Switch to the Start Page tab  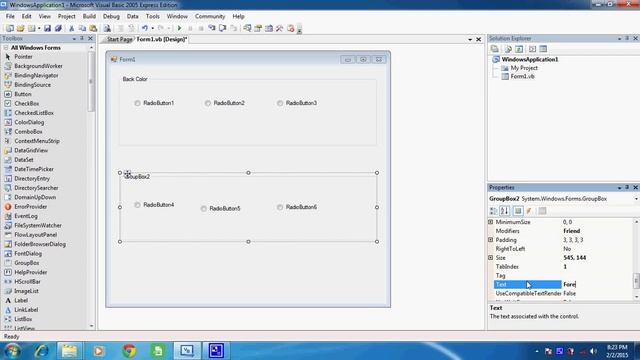click(119, 40)
